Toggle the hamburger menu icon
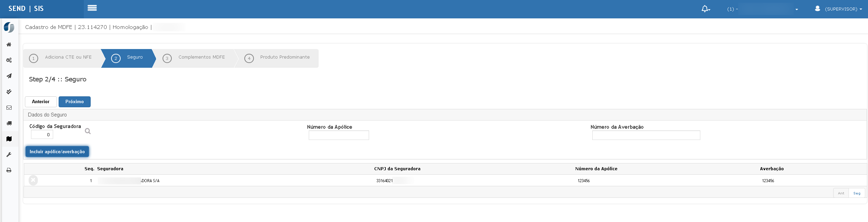This screenshot has width=868, height=222. (92, 8)
